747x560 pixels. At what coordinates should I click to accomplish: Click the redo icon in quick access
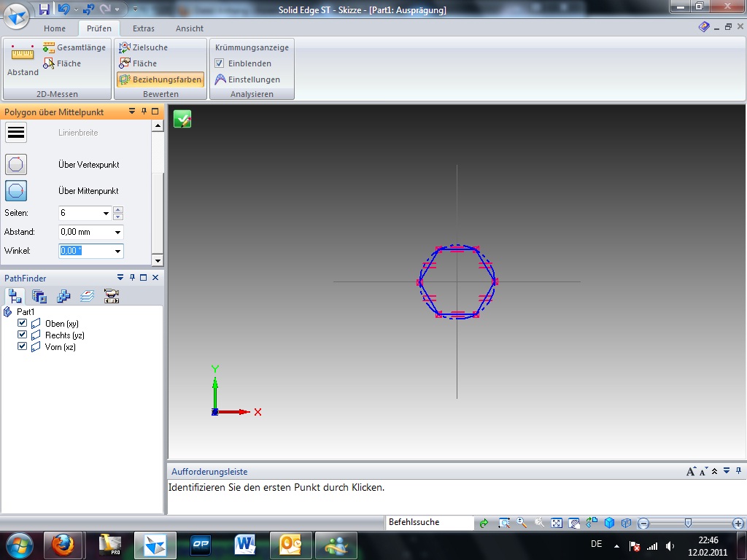(x=105, y=9)
